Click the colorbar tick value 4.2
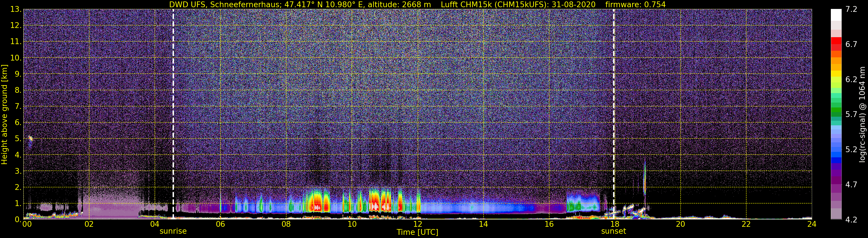Viewport: 868px width, 238px height. [x=852, y=220]
